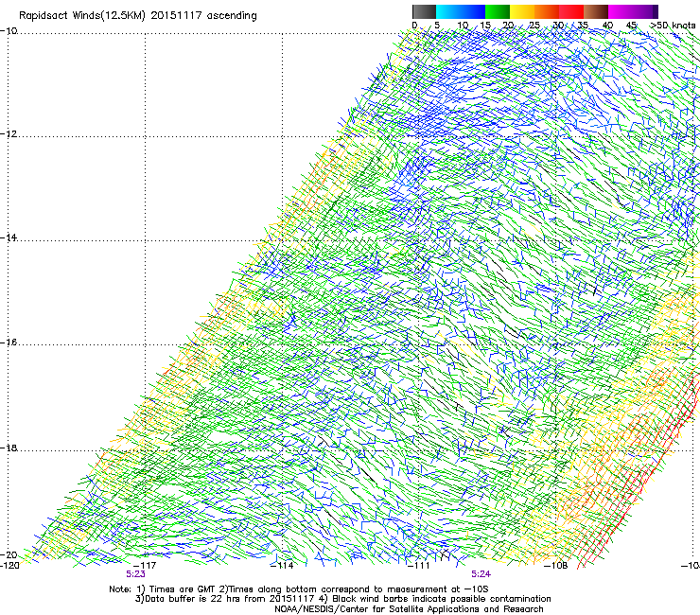
Task: Click the '25' label in the legend
Action: [534, 26]
